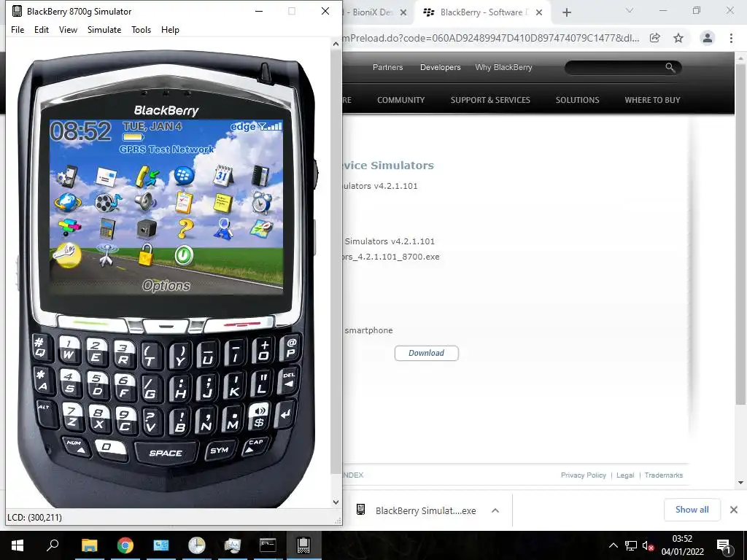This screenshot has height=560, width=747.
Task: Open the Partners link in site header
Action: [387, 67]
